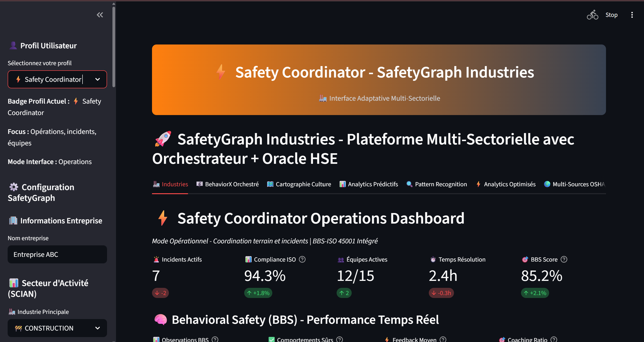This screenshot has height=342, width=644.
Task: Click the help icon next to Compliance ISO
Action: pos(302,259)
